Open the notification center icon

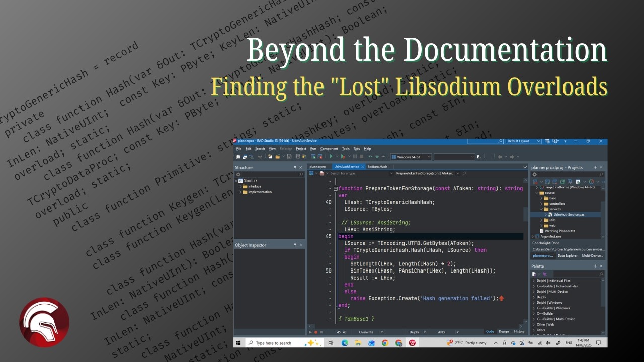pyautogui.click(x=598, y=343)
